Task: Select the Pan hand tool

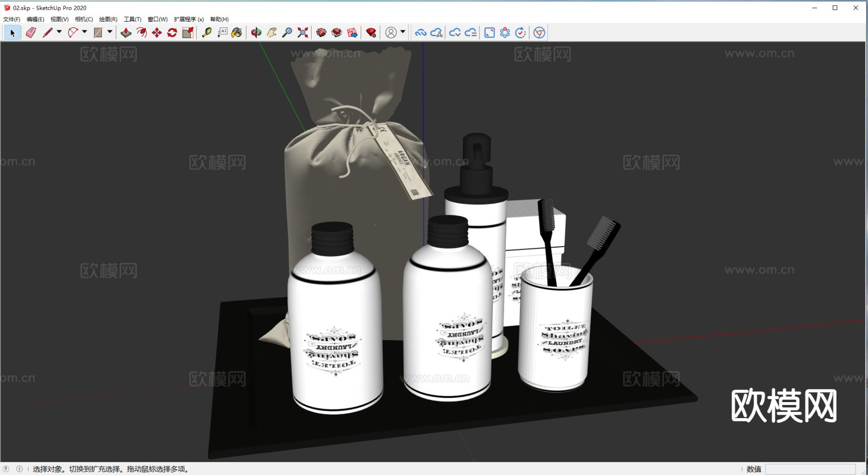Action: point(271,33)
